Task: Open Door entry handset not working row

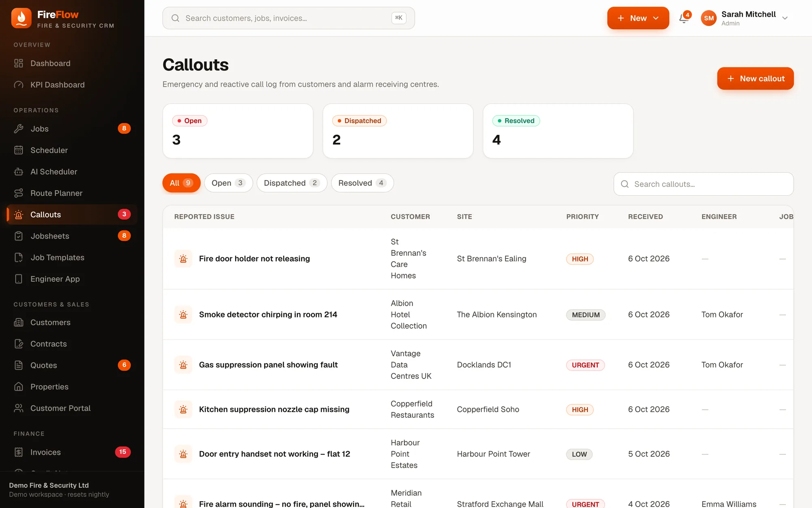Action: 478,454
